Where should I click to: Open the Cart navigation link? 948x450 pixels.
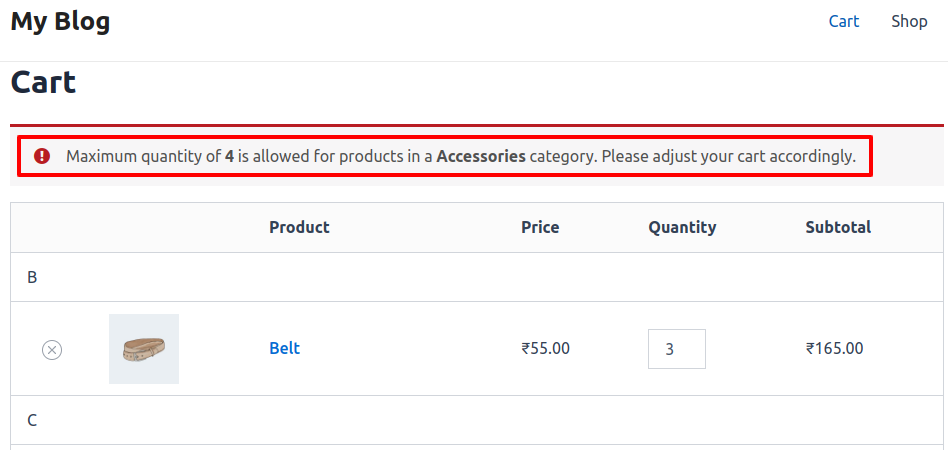843,21
